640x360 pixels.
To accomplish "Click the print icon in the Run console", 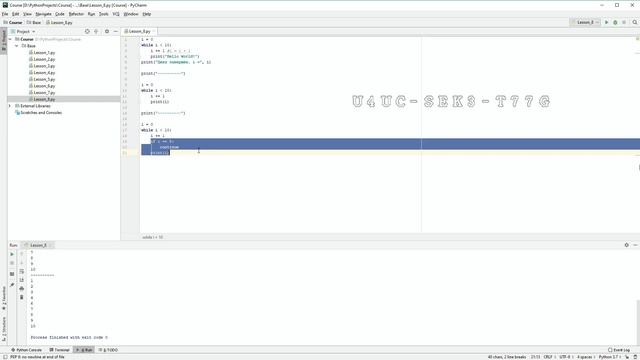I will 22,289.
